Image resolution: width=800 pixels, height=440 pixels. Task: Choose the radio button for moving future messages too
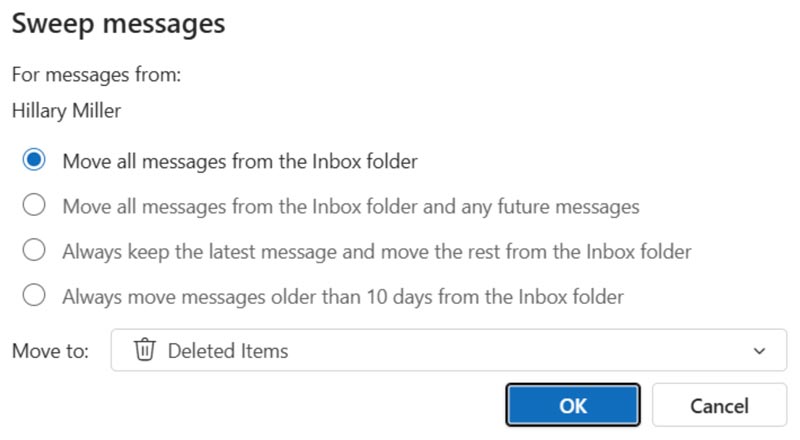[x=34, y=205]
